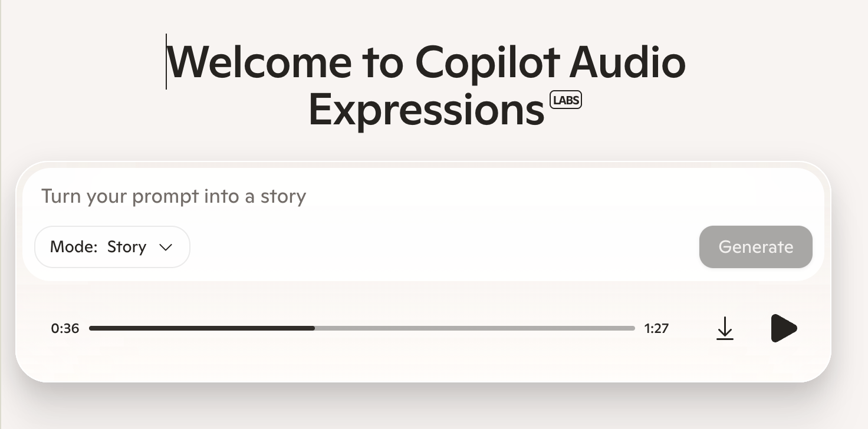Seek within the dark played portion of the audio bar
Screen dimensions: 868x429
pyautogui.click(x=200, y=328)
